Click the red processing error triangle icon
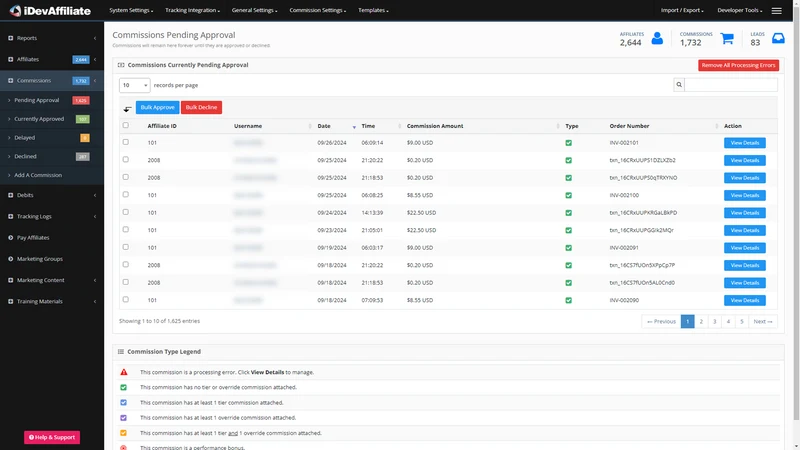Image resolution: width=800 pixels, height=450 pixels. point(123,372)
